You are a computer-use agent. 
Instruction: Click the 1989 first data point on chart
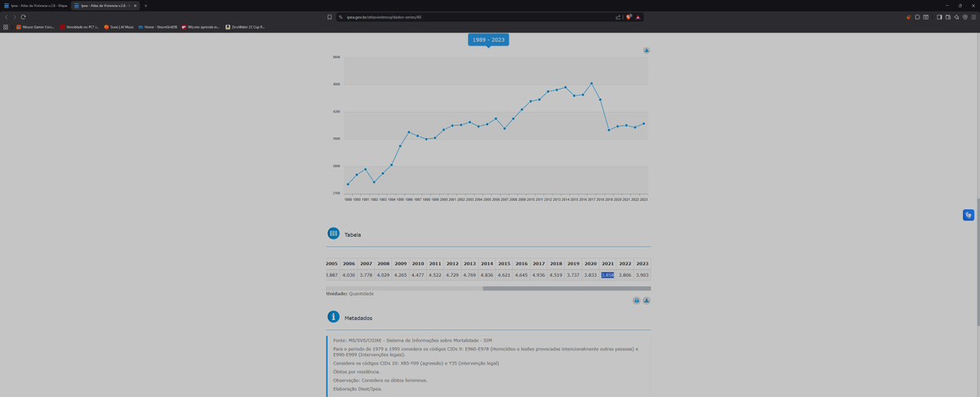click(x=348, y=184)
